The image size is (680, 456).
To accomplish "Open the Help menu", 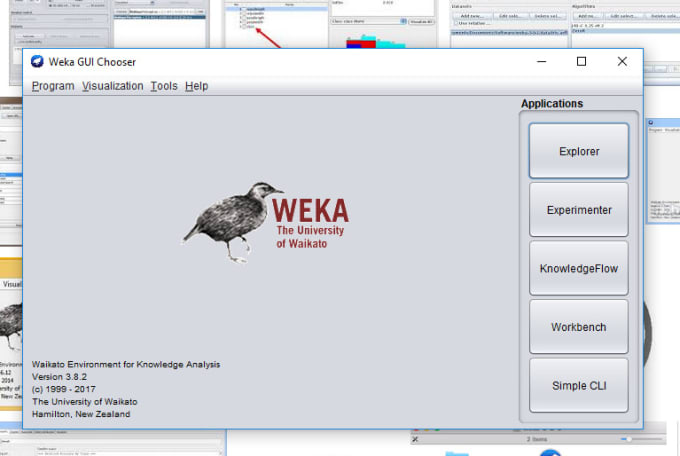I will tap(196, 86).
